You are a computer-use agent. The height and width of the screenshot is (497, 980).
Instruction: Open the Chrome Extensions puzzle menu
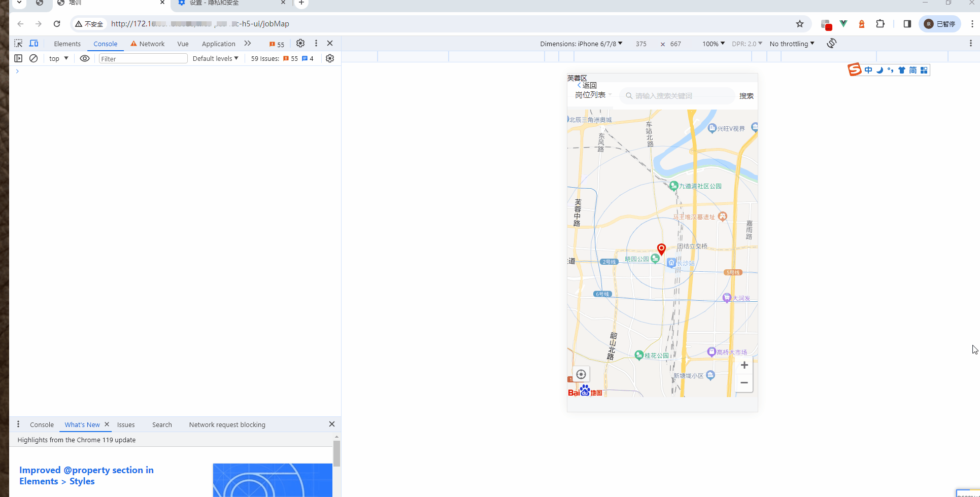coord(881,24)
